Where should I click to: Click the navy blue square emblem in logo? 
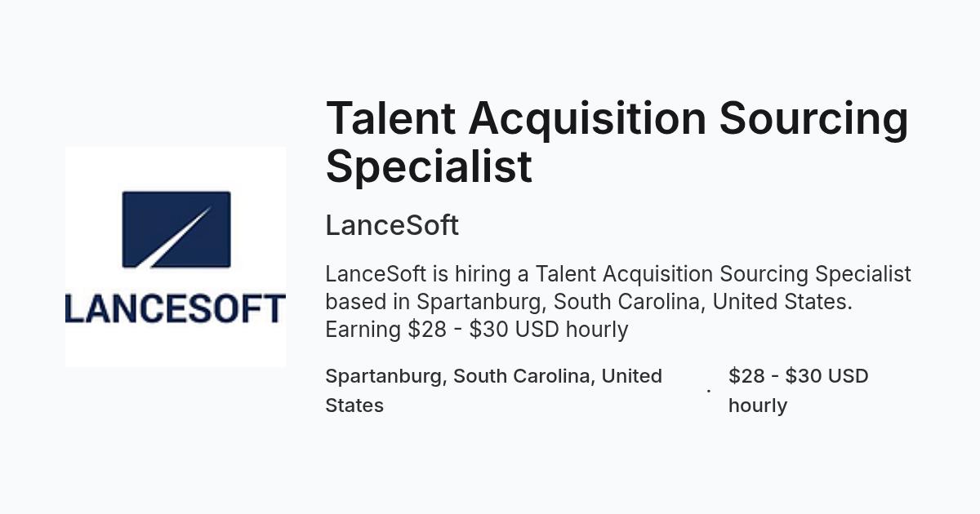(x=176, y=229)
